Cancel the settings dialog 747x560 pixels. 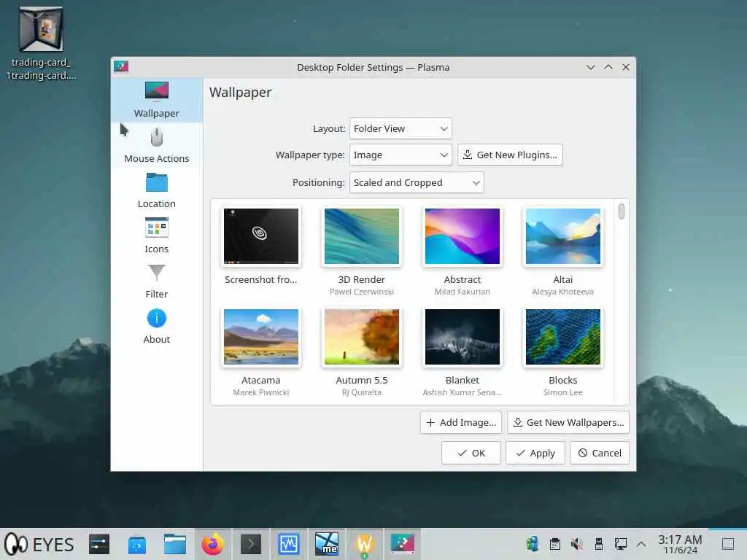(600, 453)
